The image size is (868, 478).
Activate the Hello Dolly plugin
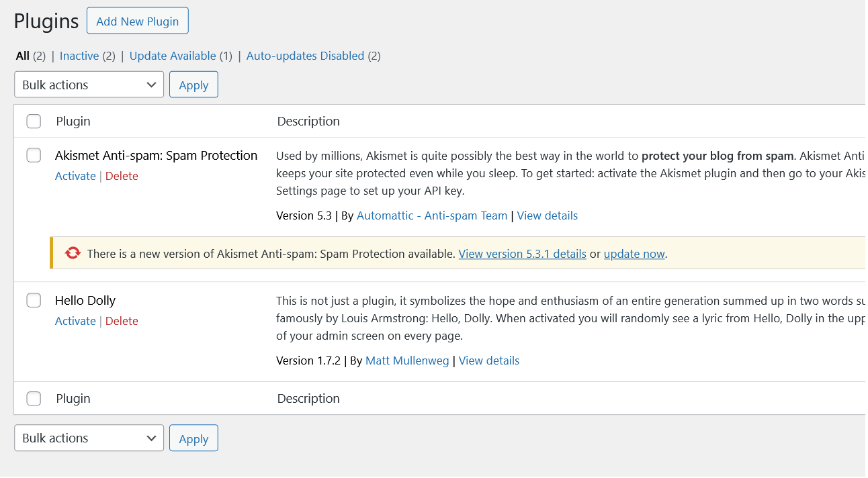point(75,321)
